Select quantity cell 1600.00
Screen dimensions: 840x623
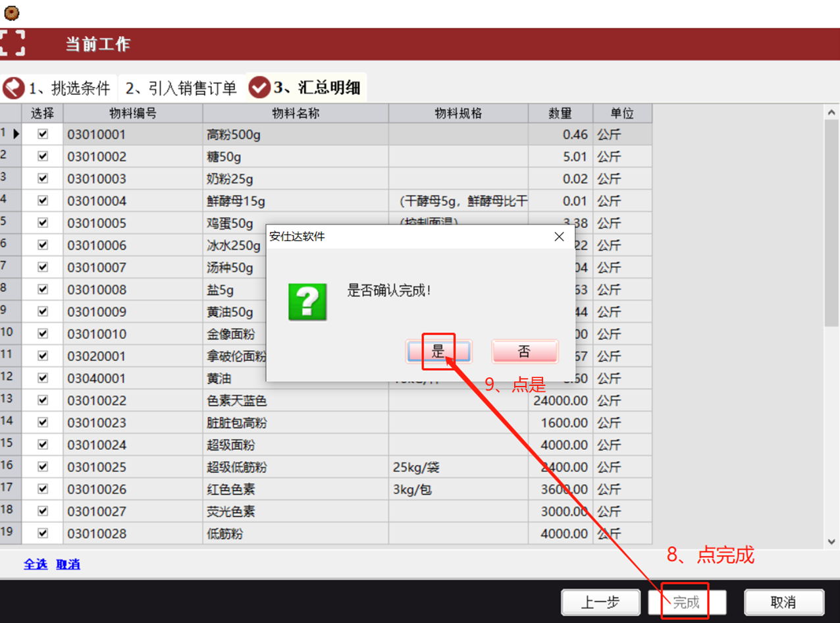pyautogui.click(x=560, y=423)
